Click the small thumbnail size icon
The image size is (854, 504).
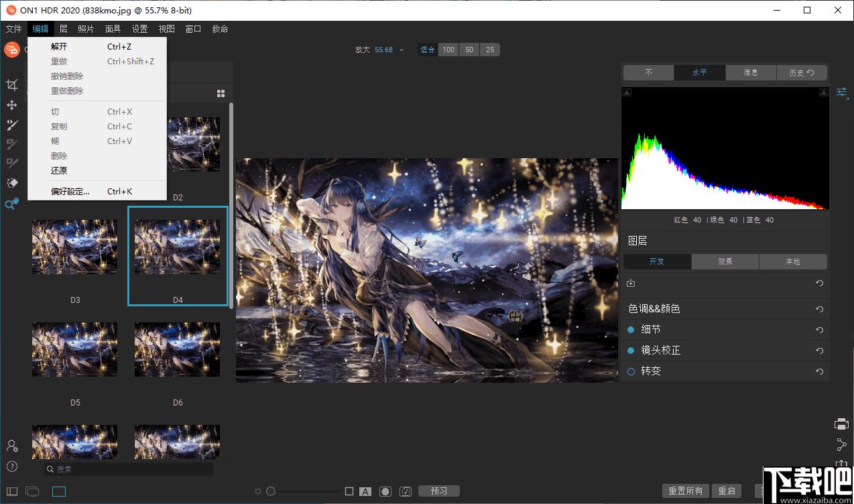click(x=258, y=491)
